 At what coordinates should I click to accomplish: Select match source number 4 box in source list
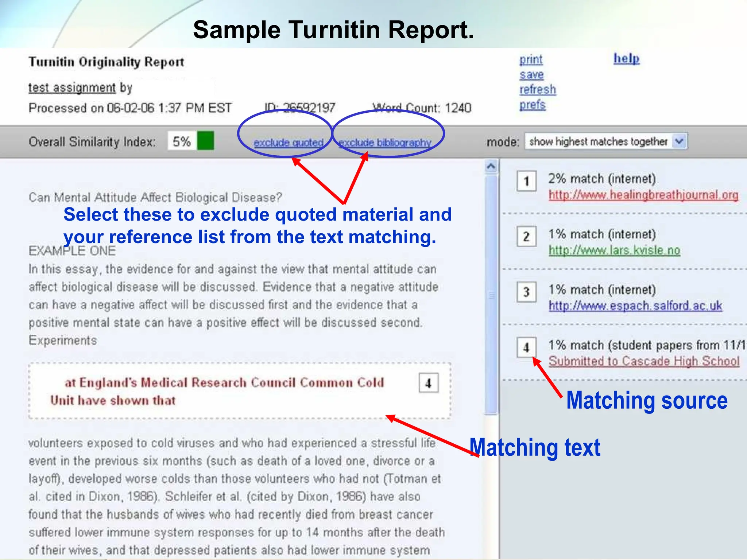click(x=526, y=347)
